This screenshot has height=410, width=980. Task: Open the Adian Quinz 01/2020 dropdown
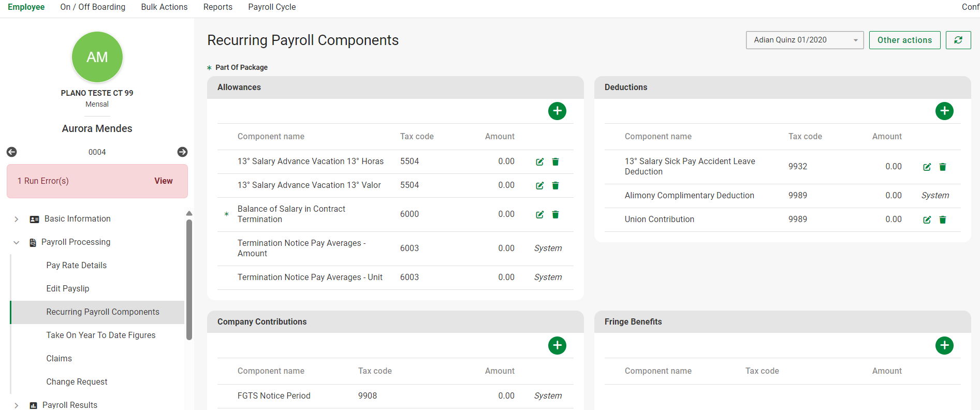[804, 40]
